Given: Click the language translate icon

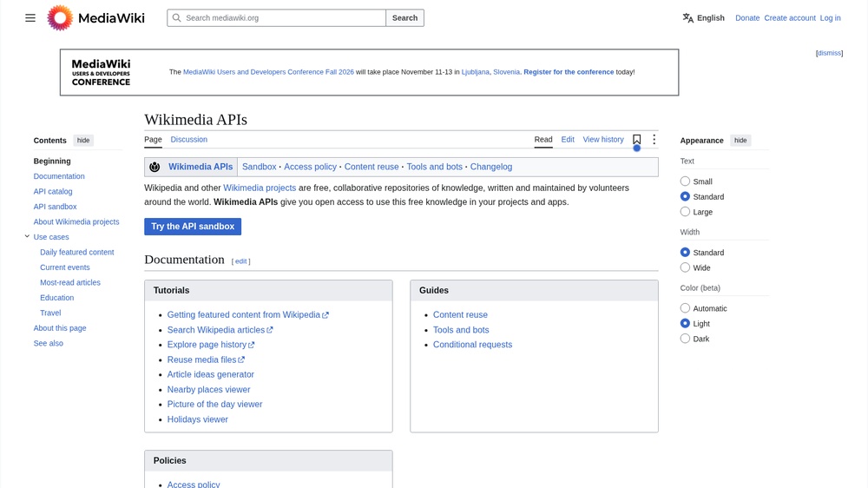Looking at the screenshot, I should tap(688, 17).
